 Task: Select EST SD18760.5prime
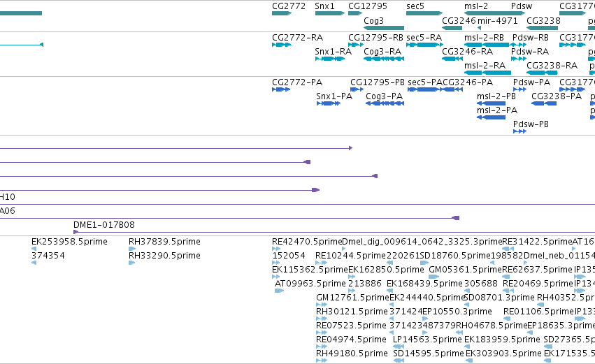[x=455, y=256]
